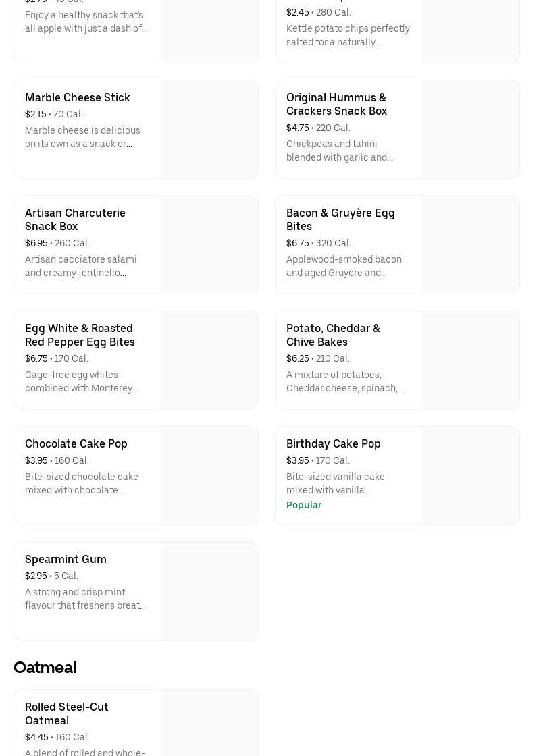Click the Chocolate Cake Pop image thumbnail
The image size is (543, 756).
click(x=209, y=476)
